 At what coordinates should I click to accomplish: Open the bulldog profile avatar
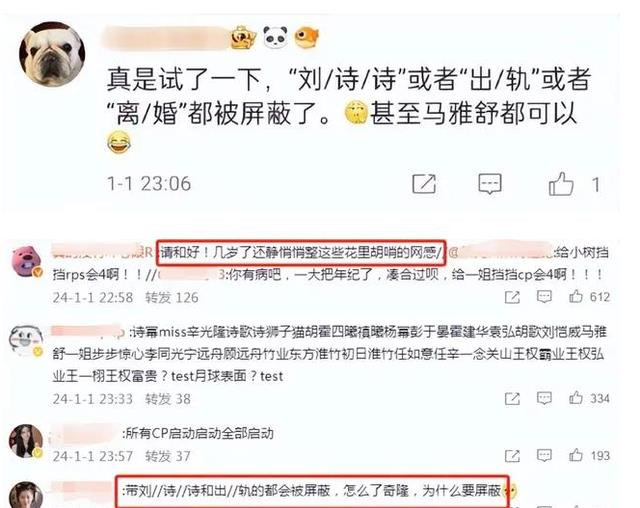tap(52, 54)
